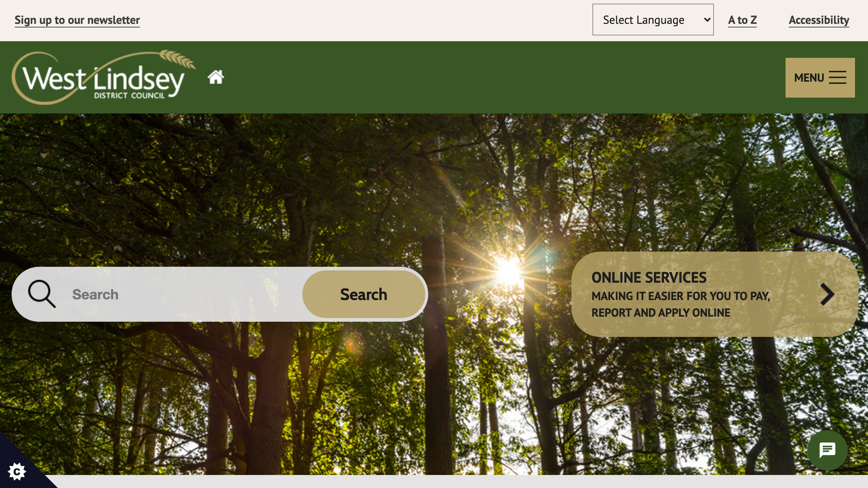Click the magnifying glass search icon
This screenshot has height=488, width=868.
point(42,294)
